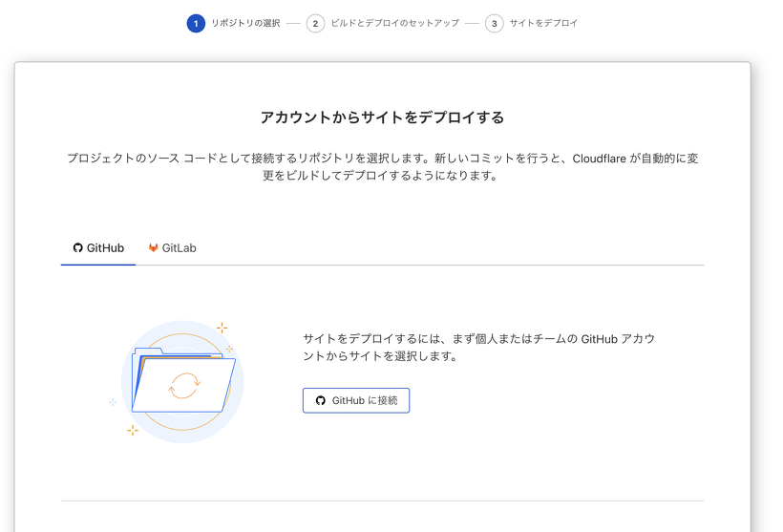Click the GitLab fox logo icon

click(154, 247)
